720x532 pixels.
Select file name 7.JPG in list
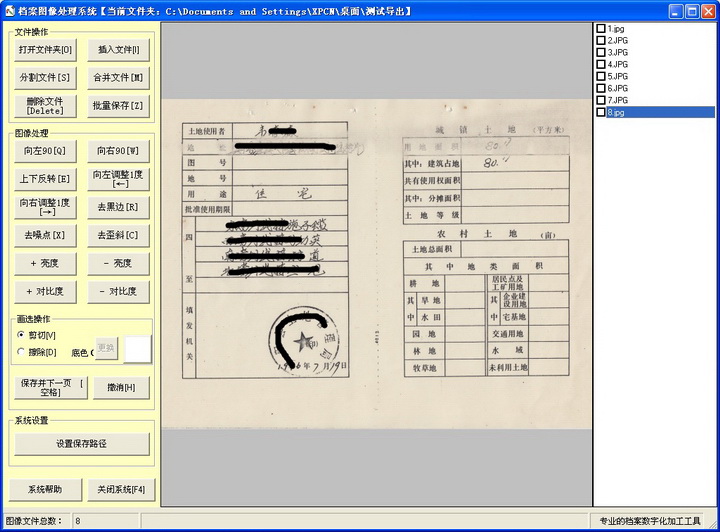(618, 100)
